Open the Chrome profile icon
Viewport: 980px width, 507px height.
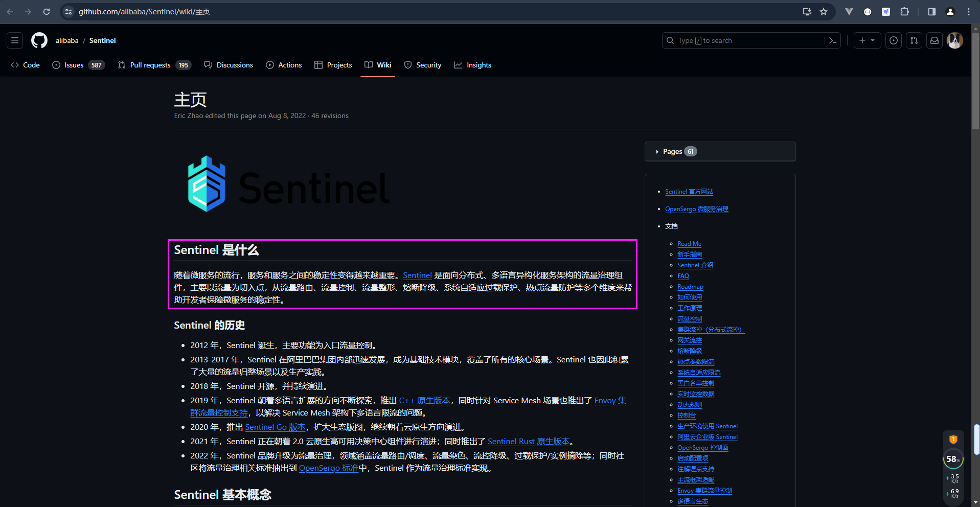pos(950,11)
